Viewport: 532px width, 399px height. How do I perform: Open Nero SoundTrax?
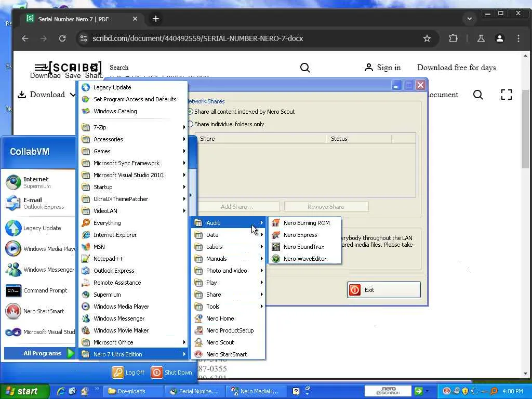tap(304, 247)
